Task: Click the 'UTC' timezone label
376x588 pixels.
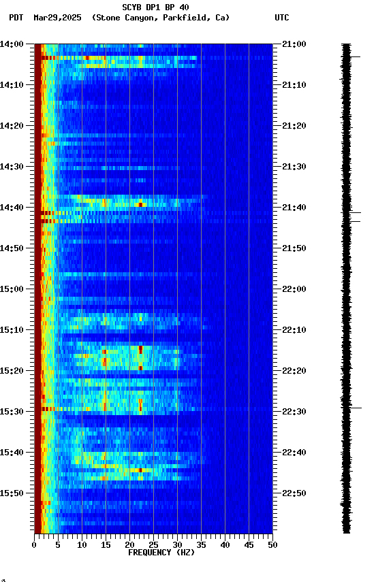Action: 282,18
